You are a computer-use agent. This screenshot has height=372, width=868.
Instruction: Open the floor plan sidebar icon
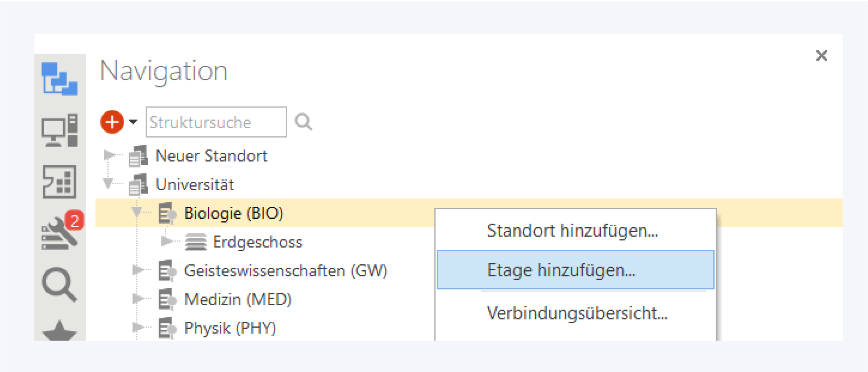coord(59,181)
